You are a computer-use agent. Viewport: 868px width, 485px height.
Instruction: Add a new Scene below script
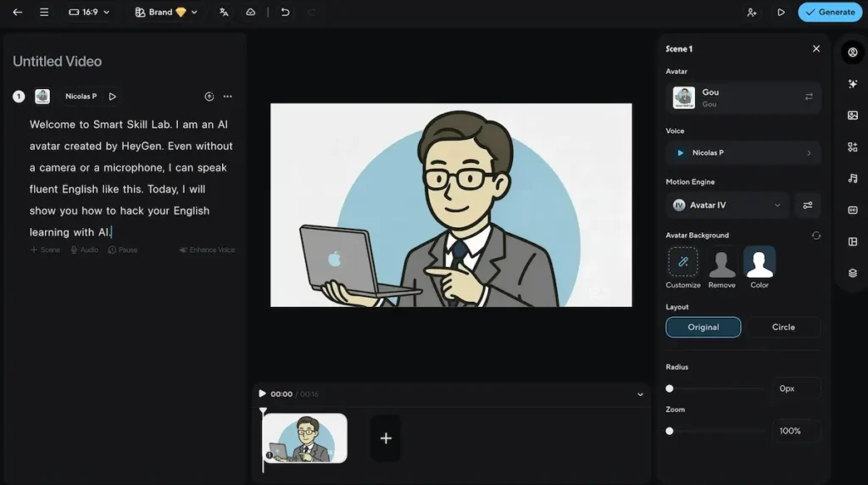coord(45,249)
